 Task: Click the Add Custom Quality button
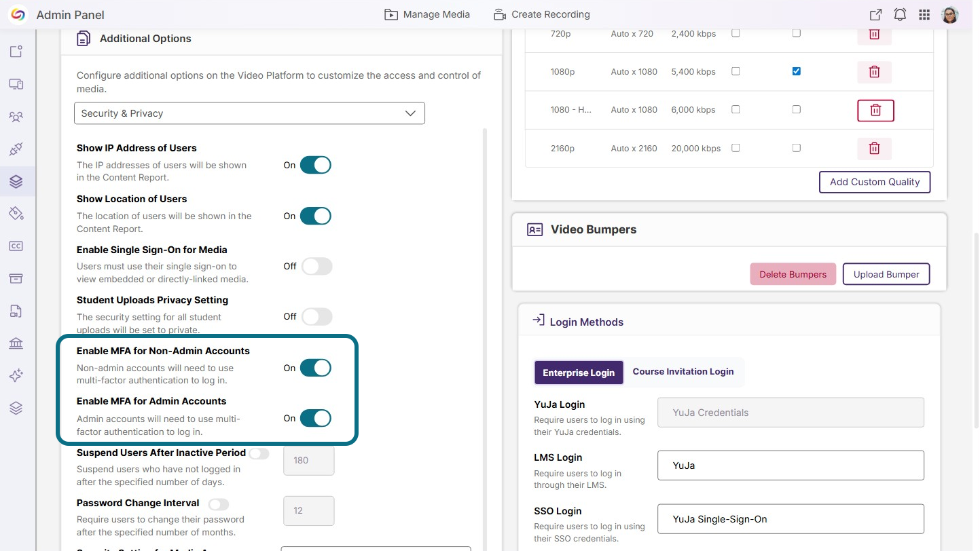(x=875, y=182)
